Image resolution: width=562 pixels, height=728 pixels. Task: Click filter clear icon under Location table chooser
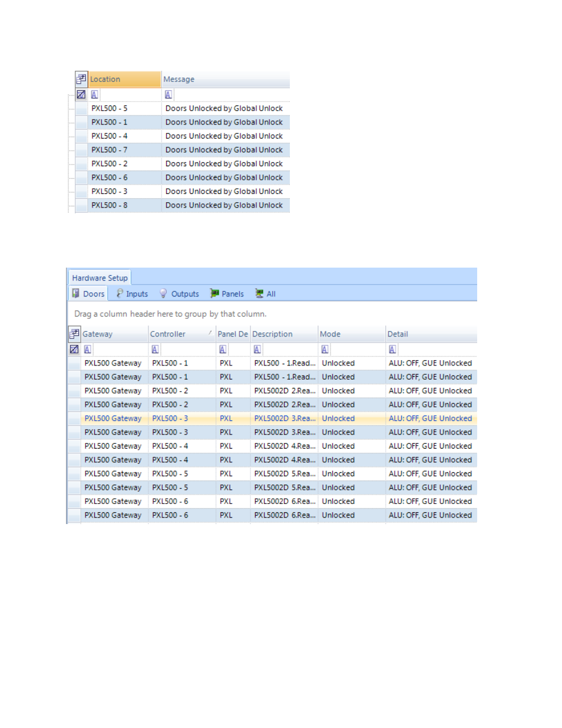[81, 94]
